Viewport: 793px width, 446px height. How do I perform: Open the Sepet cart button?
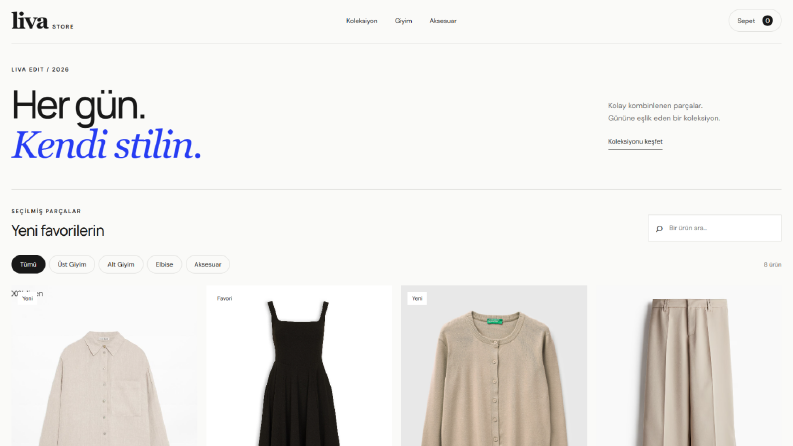coord(755,21)
